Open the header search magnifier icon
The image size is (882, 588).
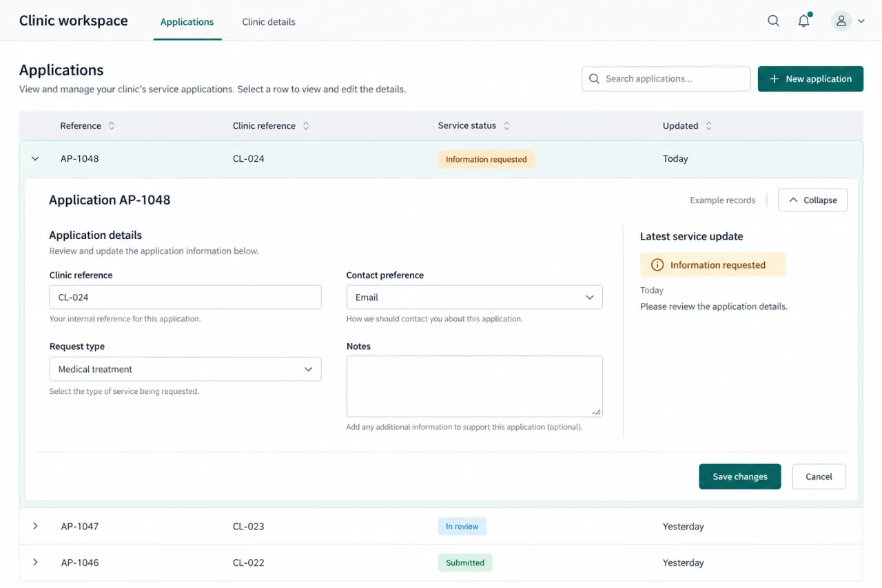coord(774,21)
